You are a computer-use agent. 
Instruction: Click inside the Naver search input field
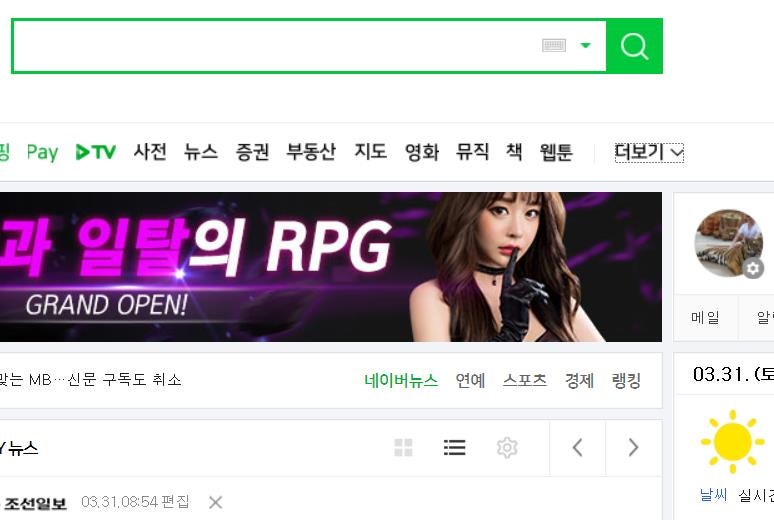276,46
